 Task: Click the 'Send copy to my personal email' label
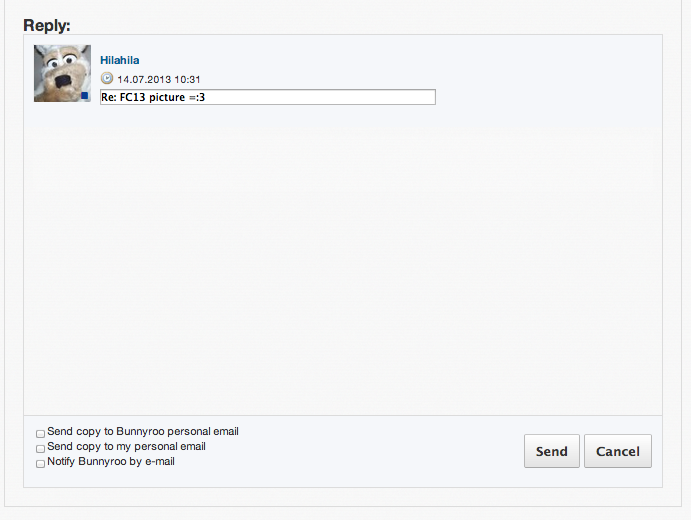(126, 447)
